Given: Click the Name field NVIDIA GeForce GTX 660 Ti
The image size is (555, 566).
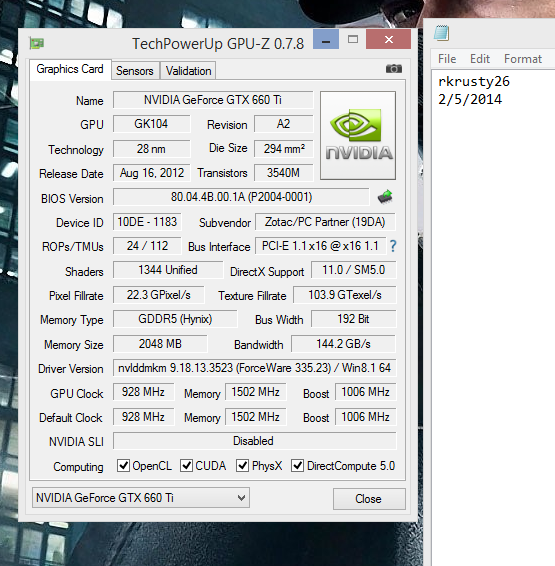Looking at the screenshot, I should [213, 100].
